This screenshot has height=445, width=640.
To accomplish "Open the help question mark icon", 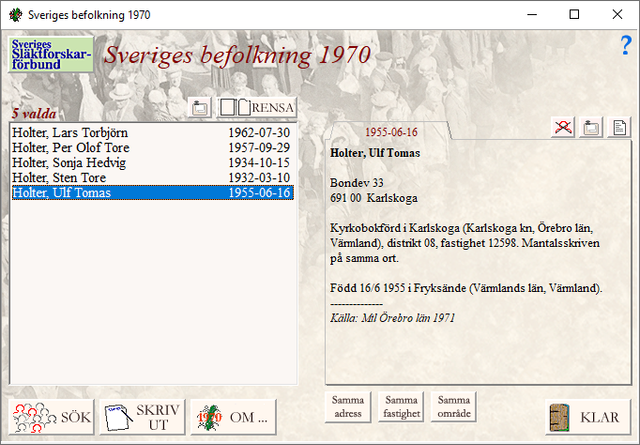I will pyautogui.click(x=626, y=46).
